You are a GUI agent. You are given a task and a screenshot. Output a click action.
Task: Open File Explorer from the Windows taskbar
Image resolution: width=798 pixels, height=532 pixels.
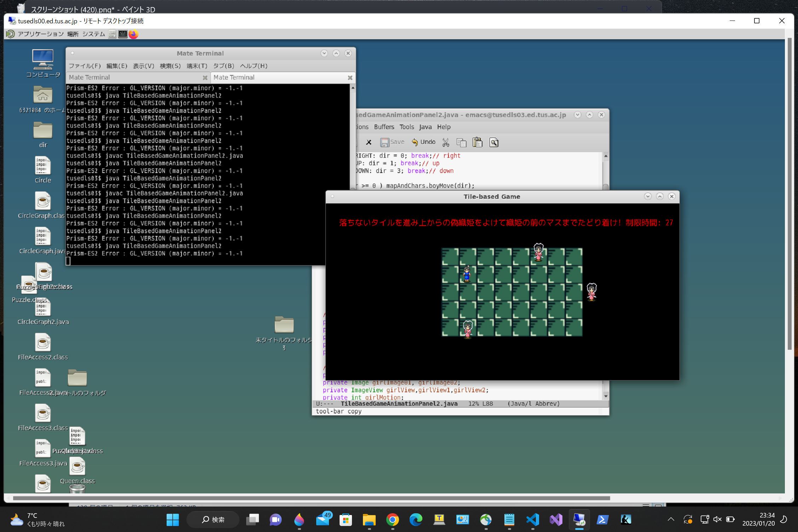(x=369, y=519)
